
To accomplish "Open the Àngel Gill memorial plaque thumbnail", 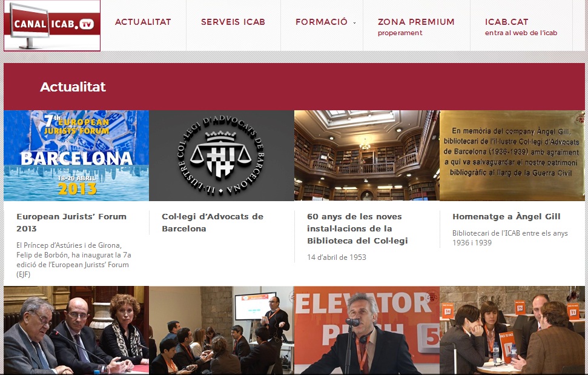I will click(512, 156).
